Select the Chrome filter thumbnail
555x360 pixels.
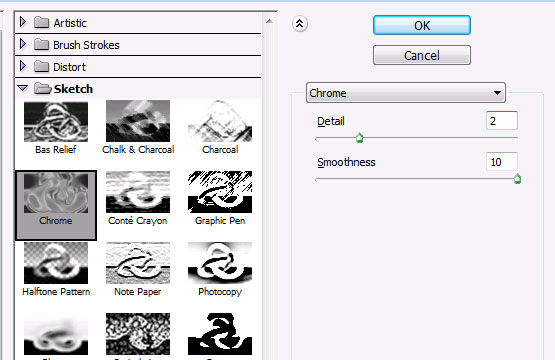[x=56, y=193]
